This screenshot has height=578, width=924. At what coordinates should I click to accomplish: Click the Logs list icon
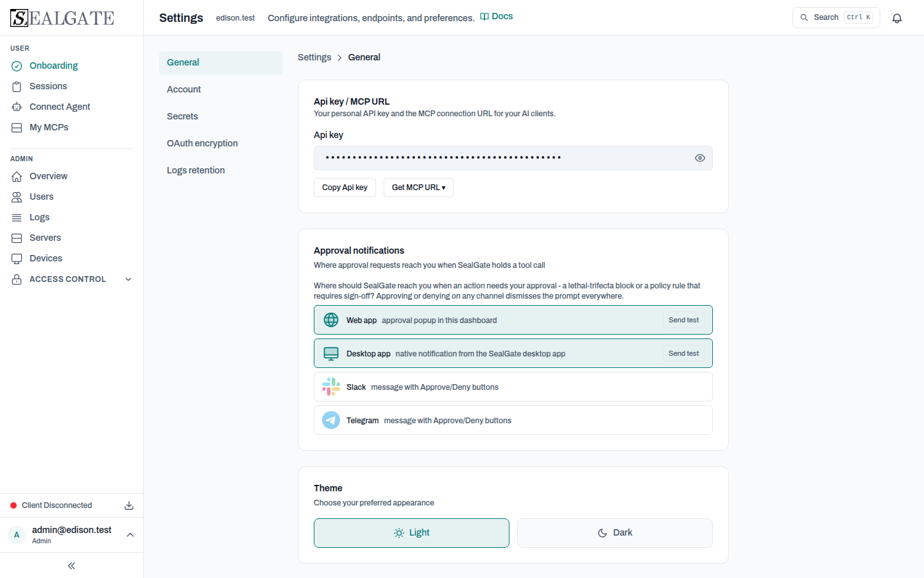tap(17, 217)
